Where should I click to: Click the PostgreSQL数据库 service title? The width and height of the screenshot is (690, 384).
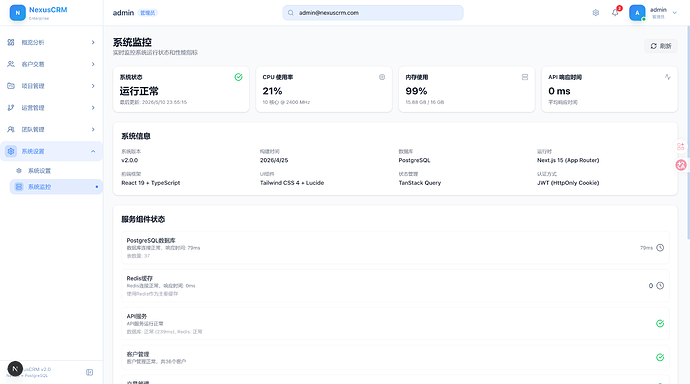151,240
